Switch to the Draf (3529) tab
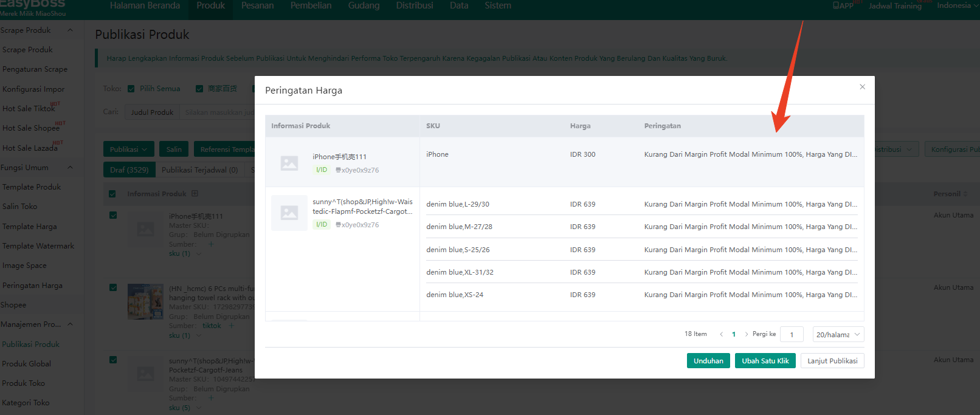The width and height of the screenshot is (980, 415). point(129,170)
